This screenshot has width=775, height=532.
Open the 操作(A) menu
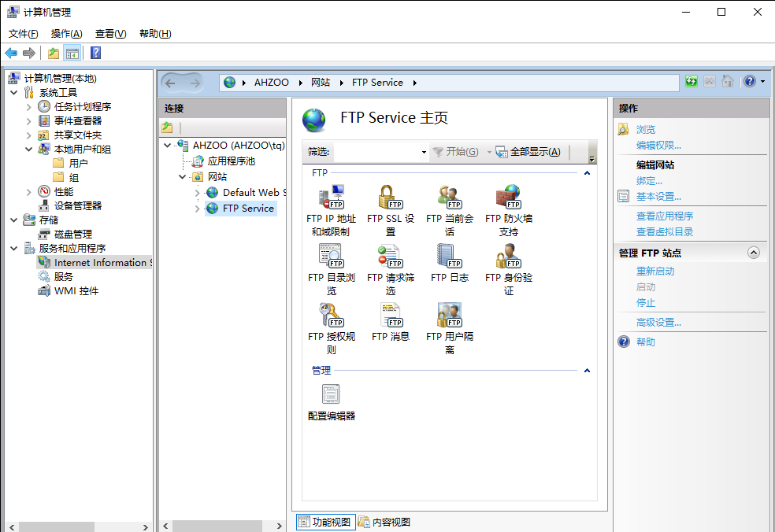tap(66, 34)
